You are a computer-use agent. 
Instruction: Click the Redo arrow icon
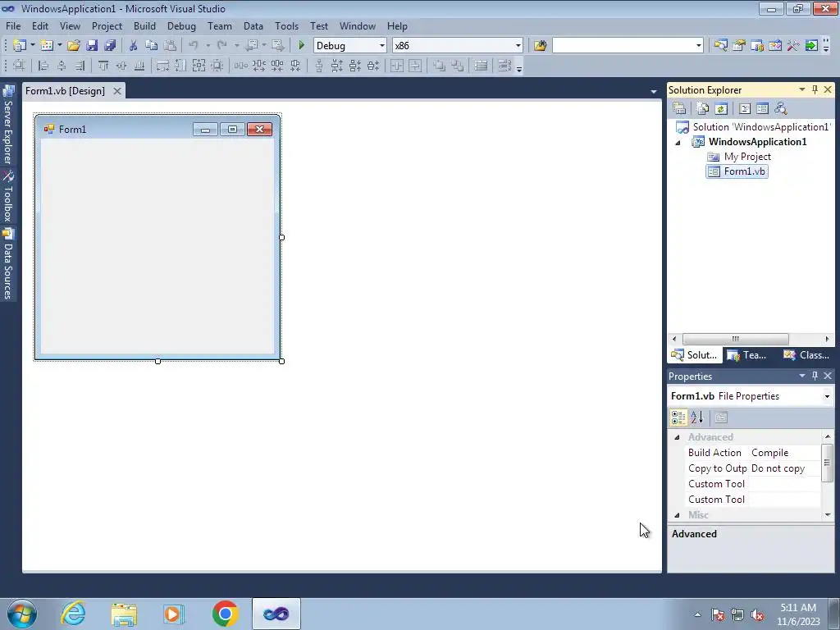[221, 46]
